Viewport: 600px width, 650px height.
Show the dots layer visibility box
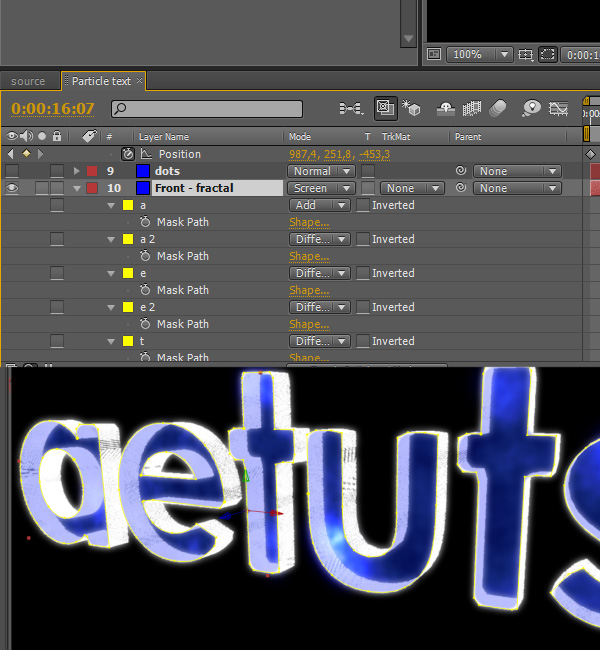tap(12, 171)
